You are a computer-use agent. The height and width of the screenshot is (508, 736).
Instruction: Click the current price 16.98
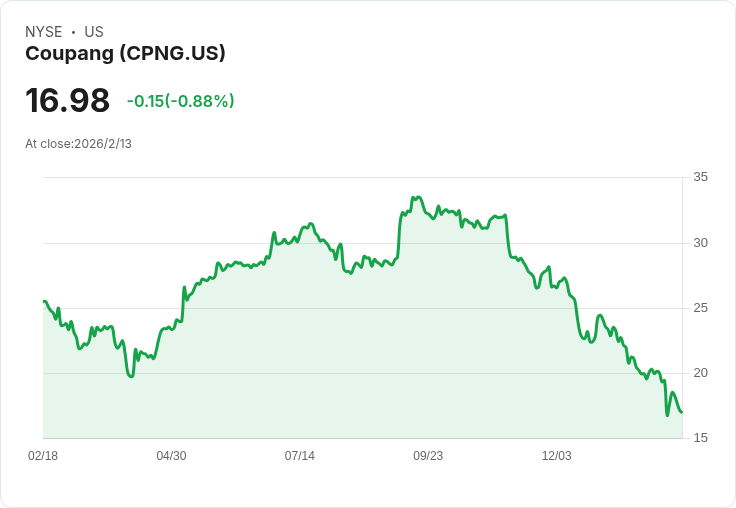tap(67, 100)
